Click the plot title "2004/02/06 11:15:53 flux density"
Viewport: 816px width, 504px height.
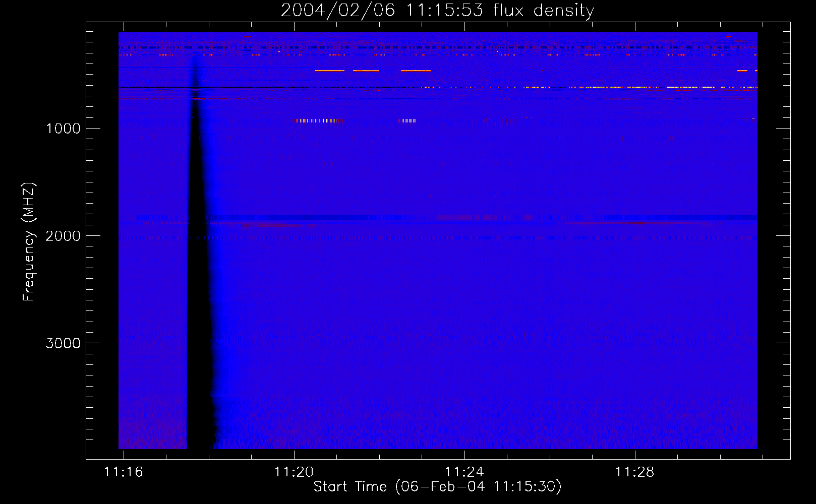(x=437, y=10)
